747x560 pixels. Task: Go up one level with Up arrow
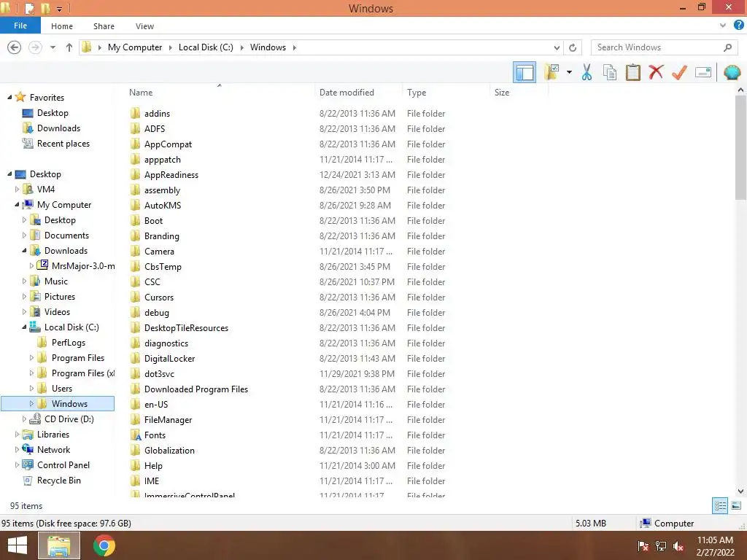click(x=69, y=47)
